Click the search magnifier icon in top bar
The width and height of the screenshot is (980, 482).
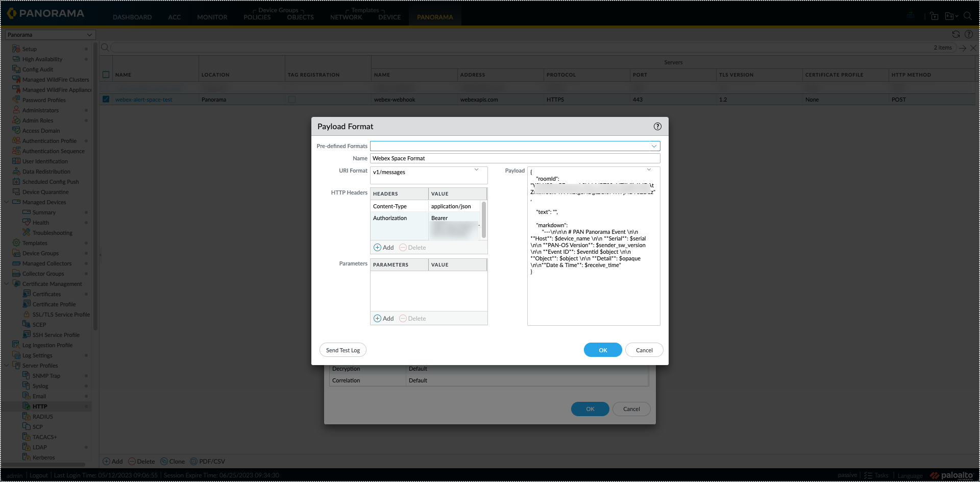tap(968, 16)
